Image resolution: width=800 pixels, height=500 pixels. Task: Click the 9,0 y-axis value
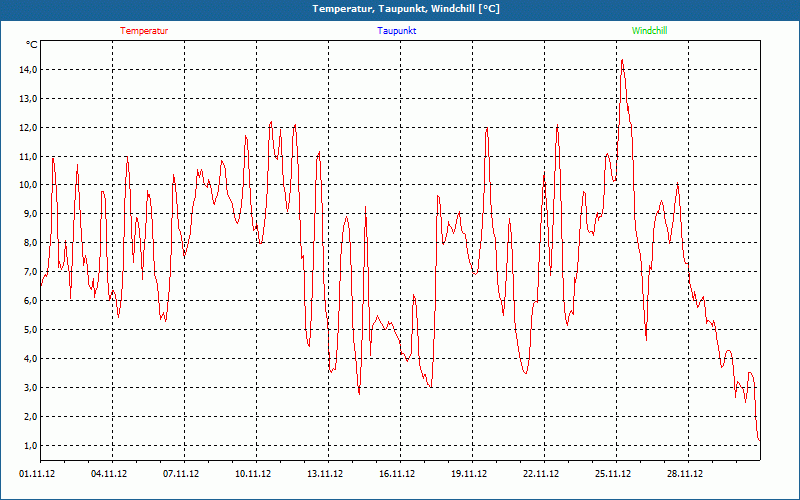(30, 214)
